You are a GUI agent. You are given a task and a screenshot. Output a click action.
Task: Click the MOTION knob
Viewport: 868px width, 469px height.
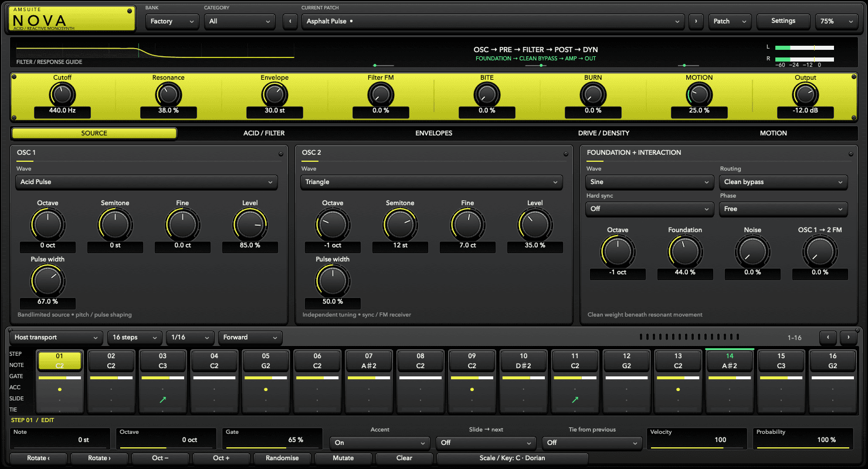(x=699, y=94)
